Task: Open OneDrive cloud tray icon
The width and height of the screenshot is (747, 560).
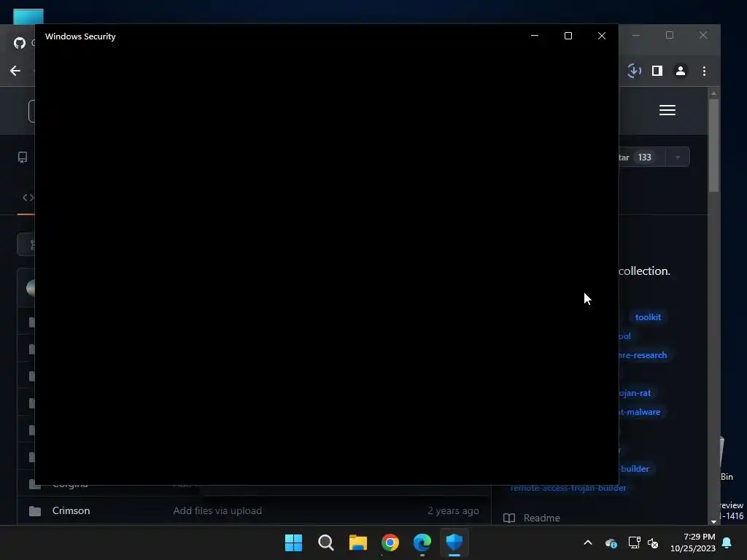Action: (611, 542)
